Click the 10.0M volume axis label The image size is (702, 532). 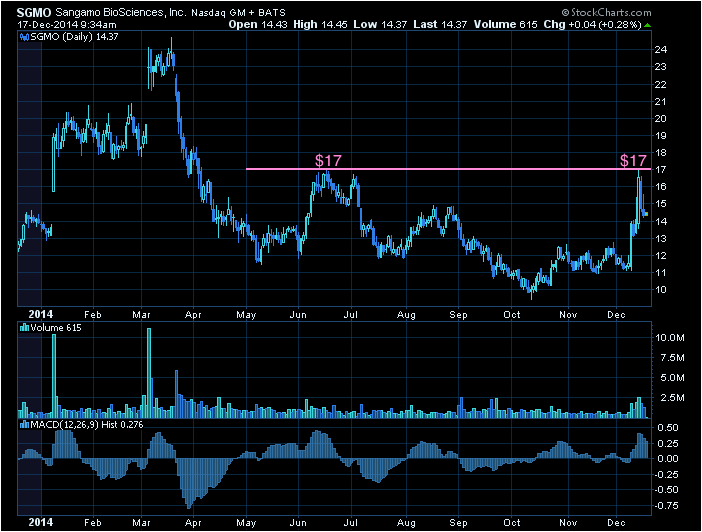[670, 338]
